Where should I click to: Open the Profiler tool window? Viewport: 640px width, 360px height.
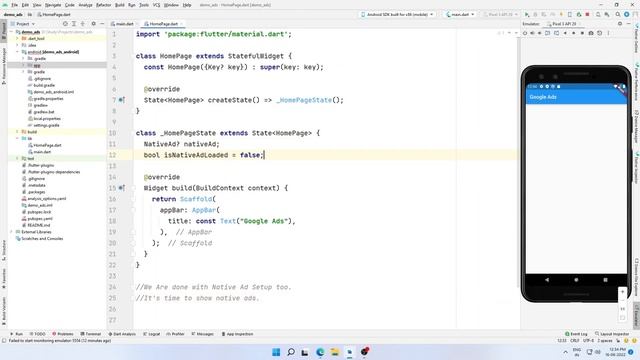(x=176, y=334)
